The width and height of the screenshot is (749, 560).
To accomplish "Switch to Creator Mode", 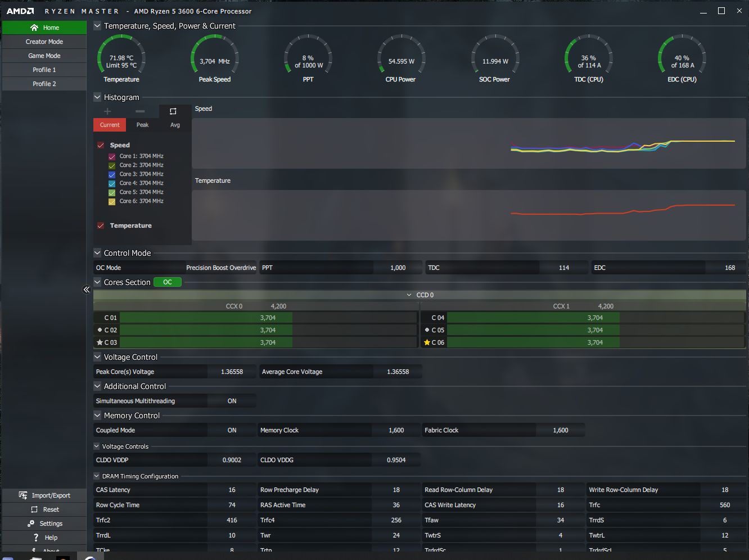I will [44, 42].
